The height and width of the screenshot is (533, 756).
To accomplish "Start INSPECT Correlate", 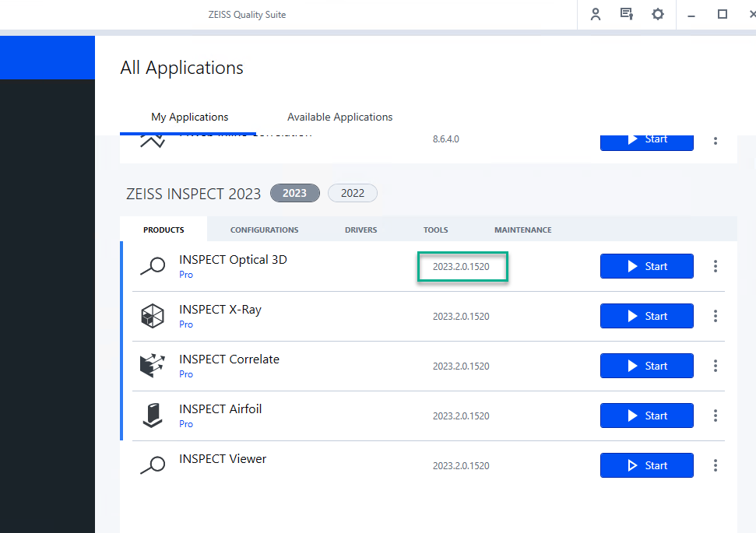I will 646,366.
